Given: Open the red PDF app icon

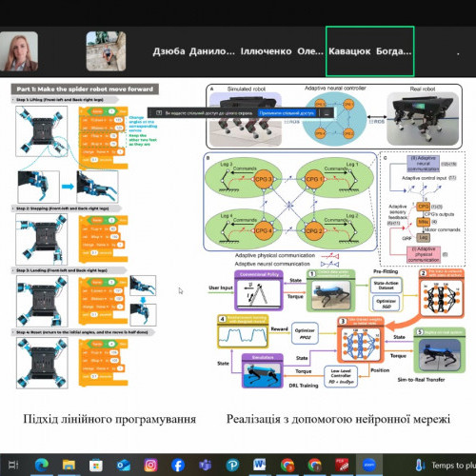Looking at the screenshot, I should click(x=342, y=466).
